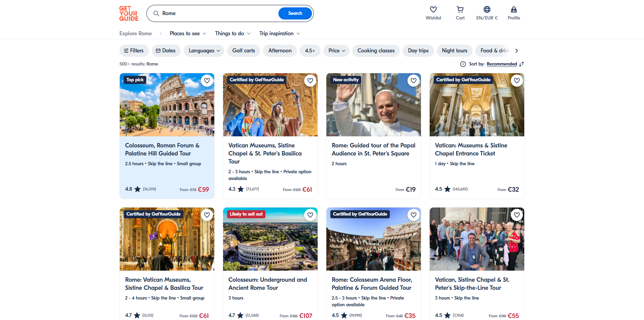The width and height of the screenshot is (644, 320).
Task: Open Colosseum, Roman Forum & Palatine Hill Guided Tour title
Action: (x=162, y=149)
